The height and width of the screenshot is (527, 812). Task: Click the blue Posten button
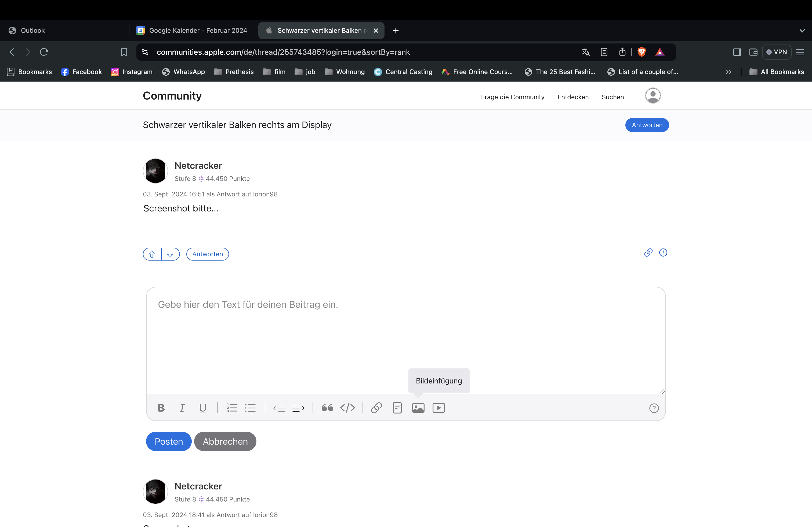(x=169, y=441)
